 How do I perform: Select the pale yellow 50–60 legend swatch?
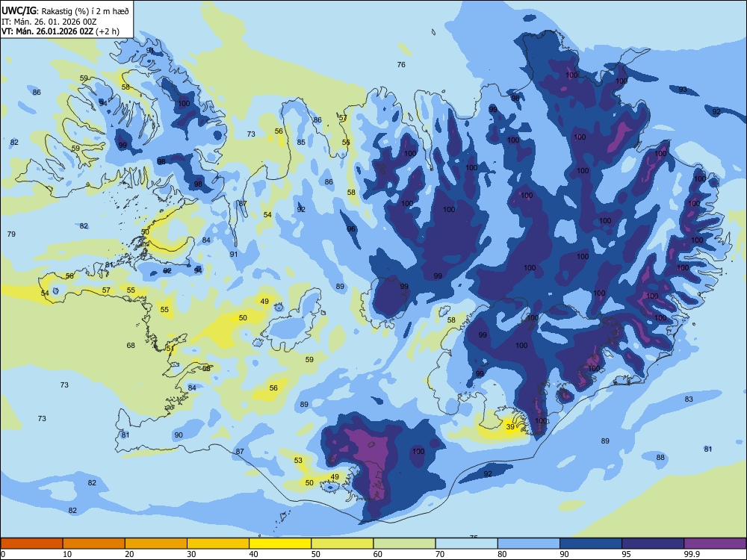coord(342,544)
